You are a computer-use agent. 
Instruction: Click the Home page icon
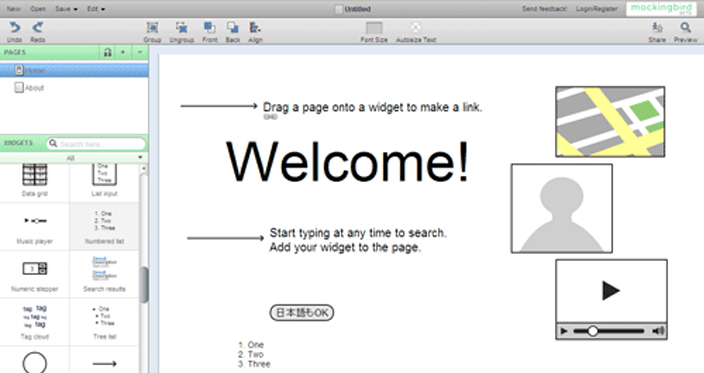(19, 70)
